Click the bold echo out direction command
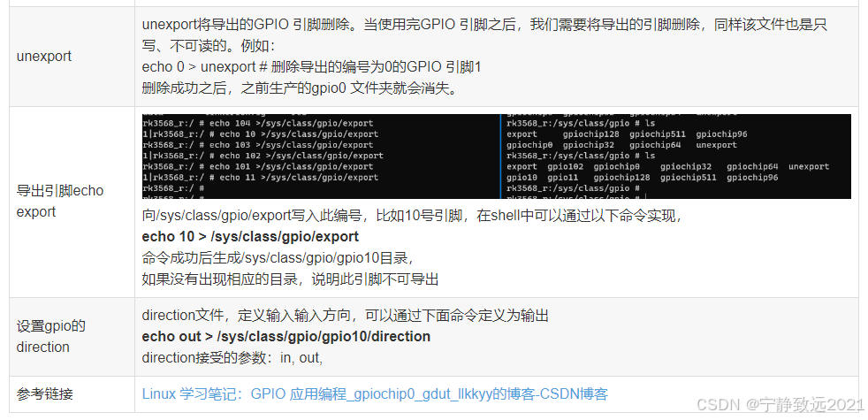The width and height of the screenshot is (868, 420). 286,336
